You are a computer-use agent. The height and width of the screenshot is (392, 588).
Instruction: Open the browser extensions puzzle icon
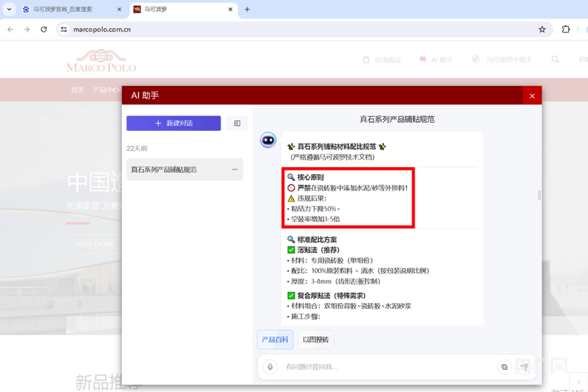click(566, 29)
